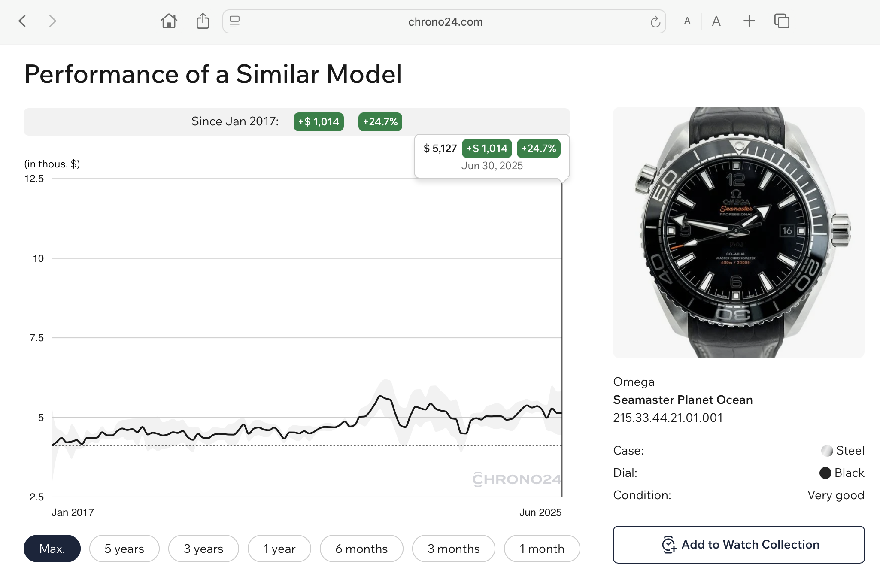Go forward to the next page

pos(52,21)
